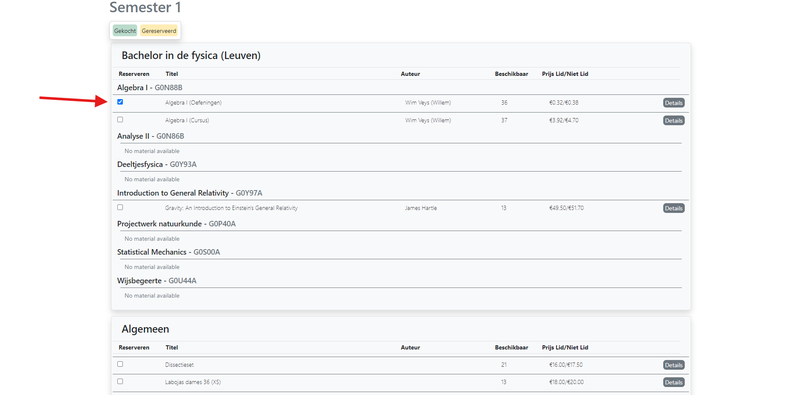Click the Beschikbaar header in Algemeen table
This screenshot has height=395, width=800.
[x=511, y=348]
